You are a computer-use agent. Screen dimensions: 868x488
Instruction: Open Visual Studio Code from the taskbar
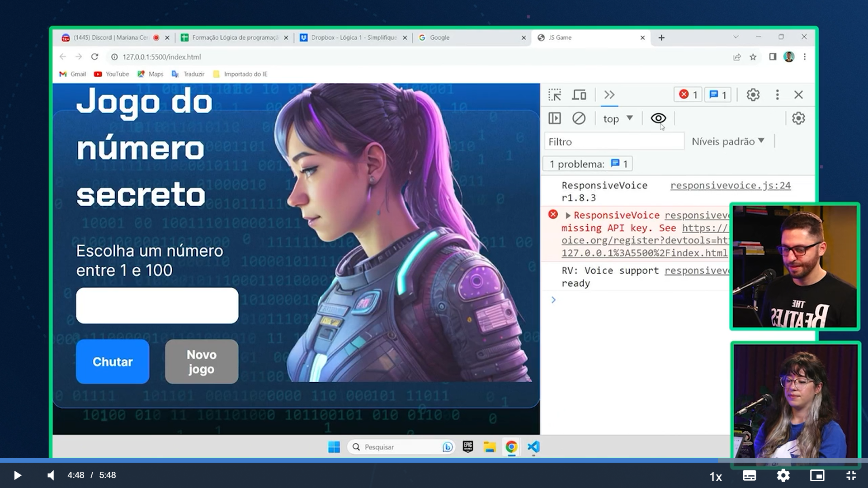click(533, 447)
